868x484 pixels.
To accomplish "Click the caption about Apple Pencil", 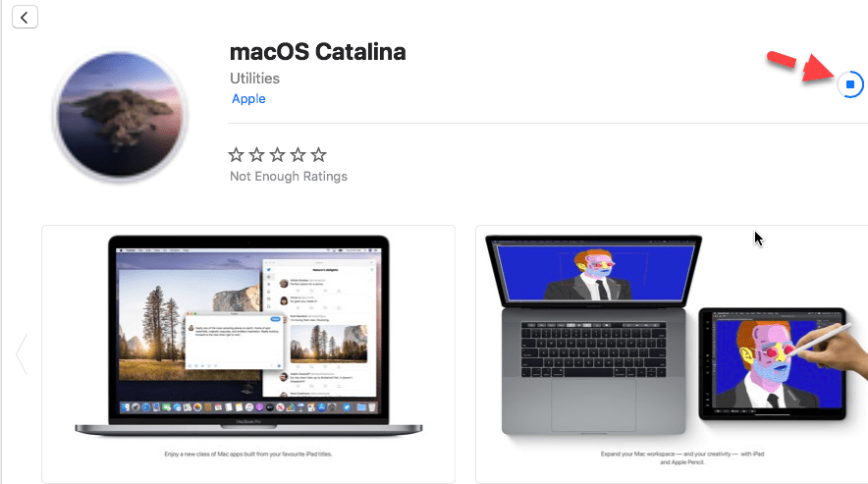I will pyautogui.click(x=682, y=457).
